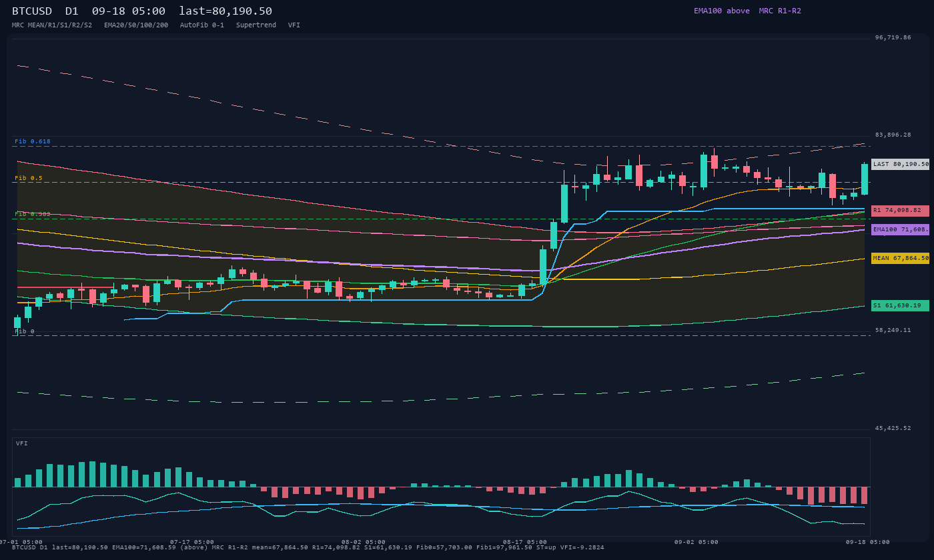Click the green 'S1 61,630.19' price tag

(901, 305)
